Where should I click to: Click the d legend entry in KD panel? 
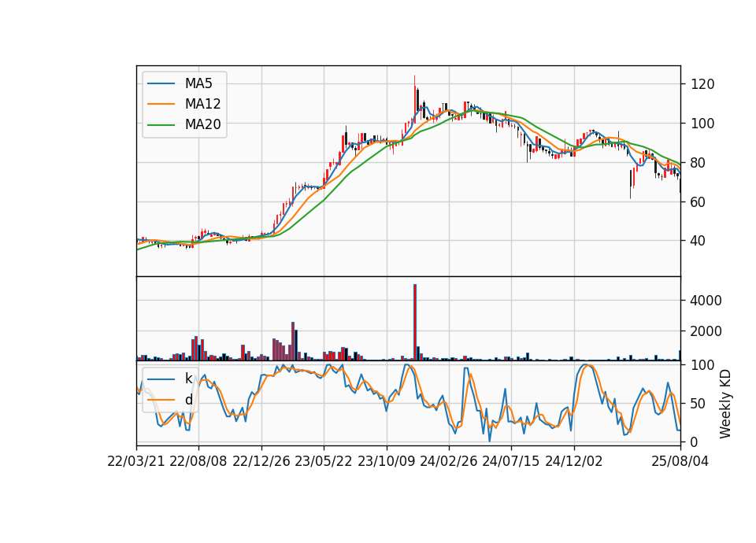[188, 400]
